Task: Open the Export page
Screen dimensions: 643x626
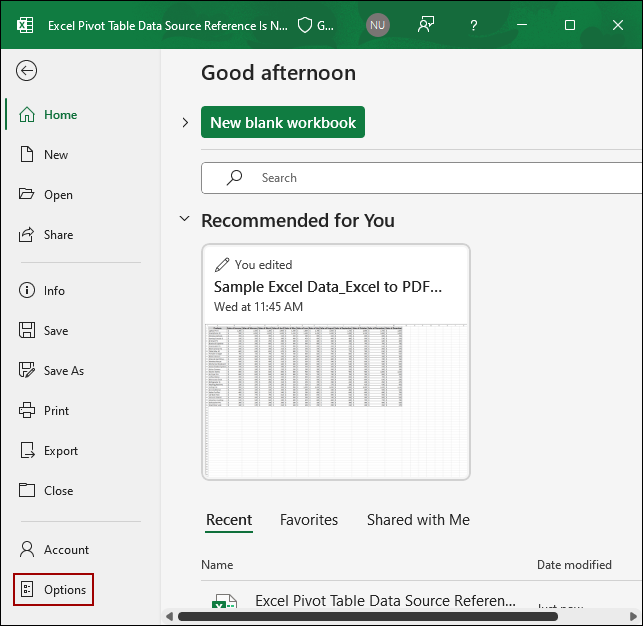Action: pos(60,451)
